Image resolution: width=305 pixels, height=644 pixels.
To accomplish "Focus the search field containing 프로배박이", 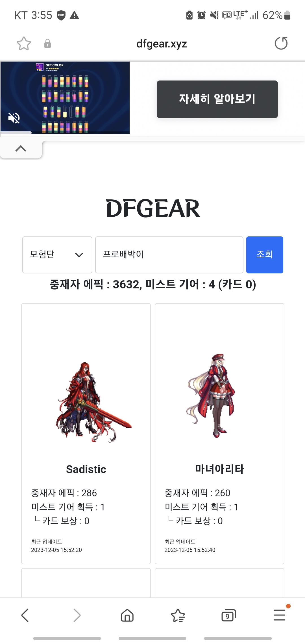I will (169, 255).
